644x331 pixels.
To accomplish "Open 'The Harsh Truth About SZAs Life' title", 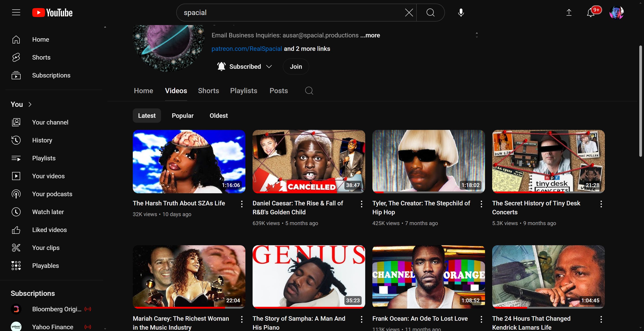I will click(x=179, y=203).
